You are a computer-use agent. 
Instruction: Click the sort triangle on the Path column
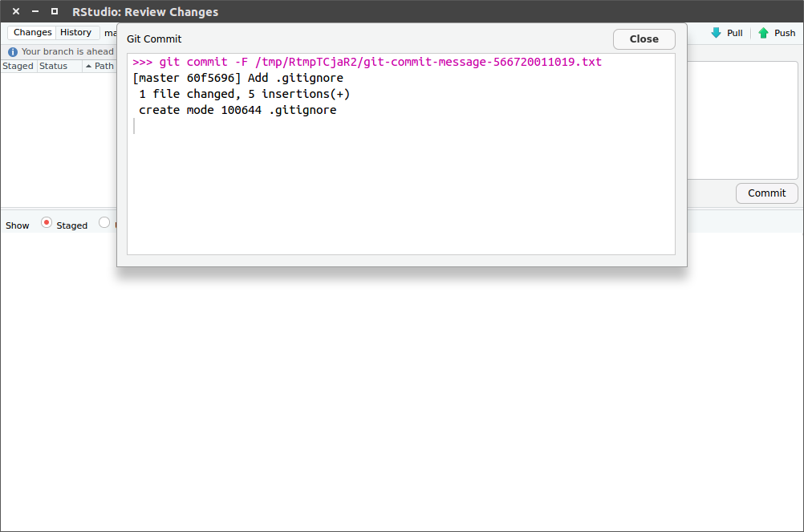(88, 66)
